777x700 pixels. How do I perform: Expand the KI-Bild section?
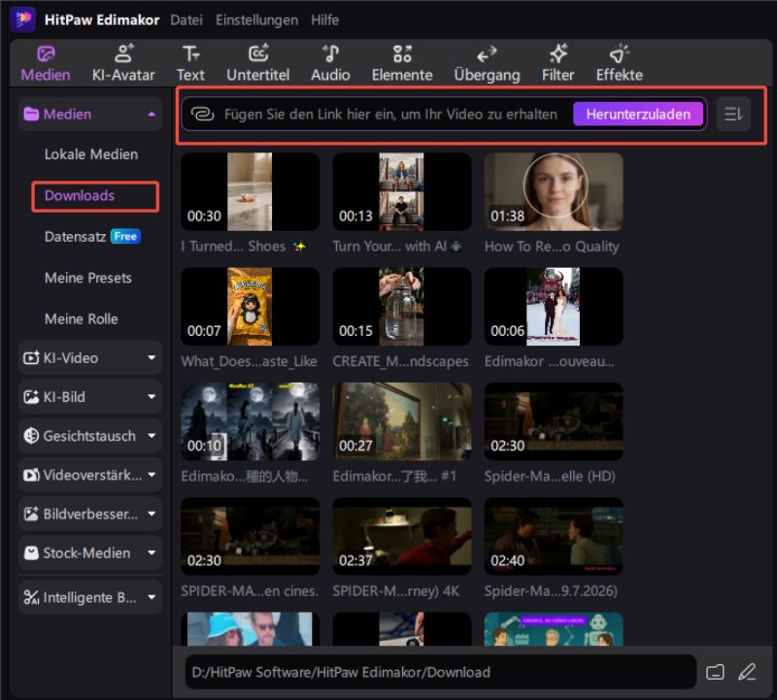(x=152, y=397)
